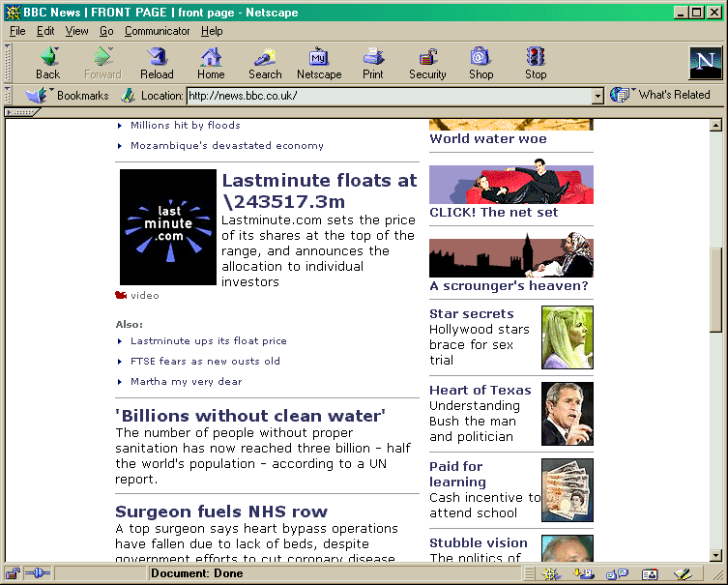
Task: Click the Location URL text field
Action: tap(390, 96)
